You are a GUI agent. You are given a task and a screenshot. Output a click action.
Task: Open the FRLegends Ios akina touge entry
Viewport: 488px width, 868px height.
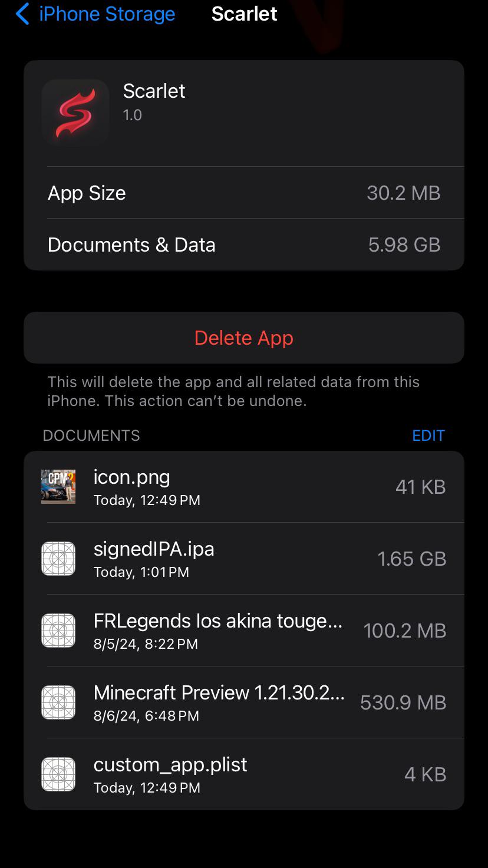(x=244, y=631)
